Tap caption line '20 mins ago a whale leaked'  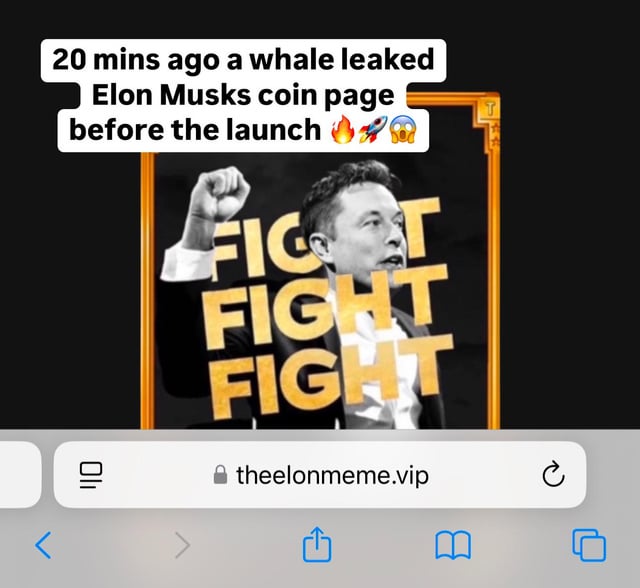pyautogui.click(x=243, y=60)
